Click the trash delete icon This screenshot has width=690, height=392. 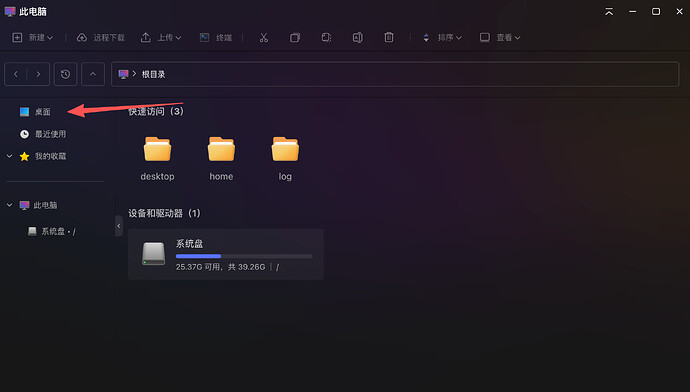point(389,37)
